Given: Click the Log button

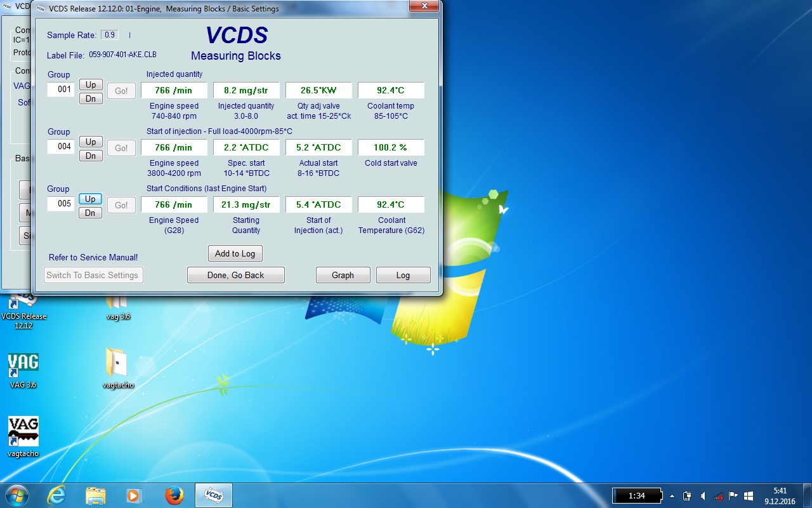Looking at the screenshot, I should (x=403, y=275).
